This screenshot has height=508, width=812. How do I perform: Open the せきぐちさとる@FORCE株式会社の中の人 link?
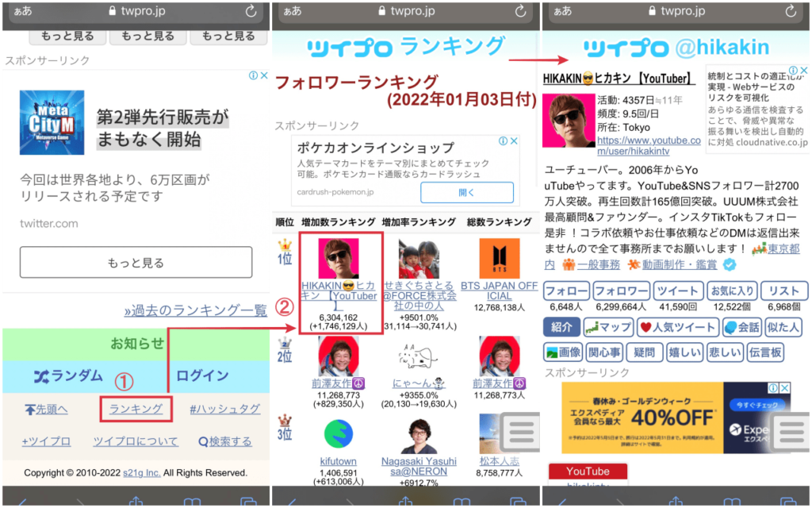click(x=419, y=295)
